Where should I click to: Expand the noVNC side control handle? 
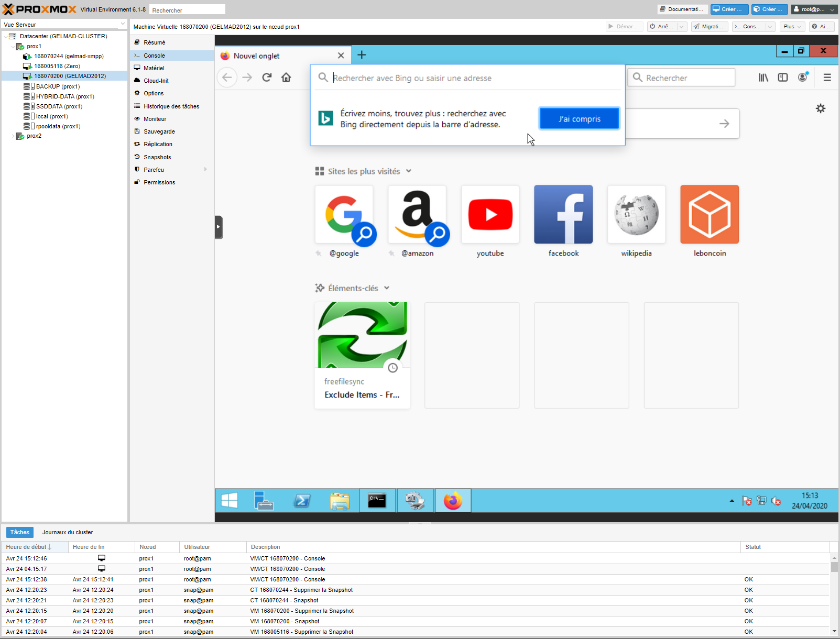click(x=219, y=227)
